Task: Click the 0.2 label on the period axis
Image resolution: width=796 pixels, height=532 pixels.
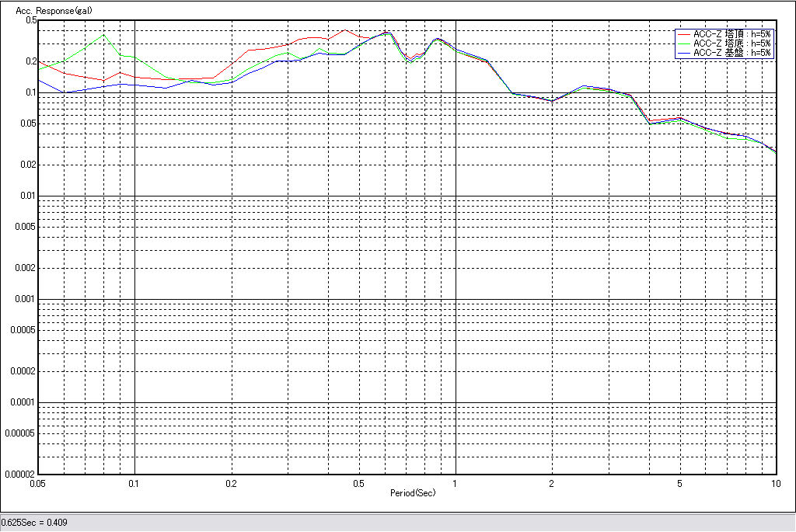Action: (x=231, y=483)
